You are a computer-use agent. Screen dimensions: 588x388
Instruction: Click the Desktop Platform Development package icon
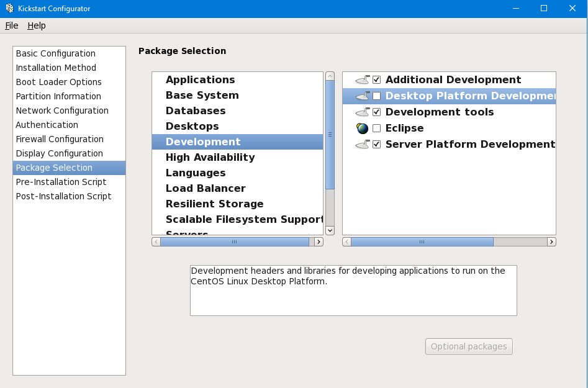[x=363, y=96]
